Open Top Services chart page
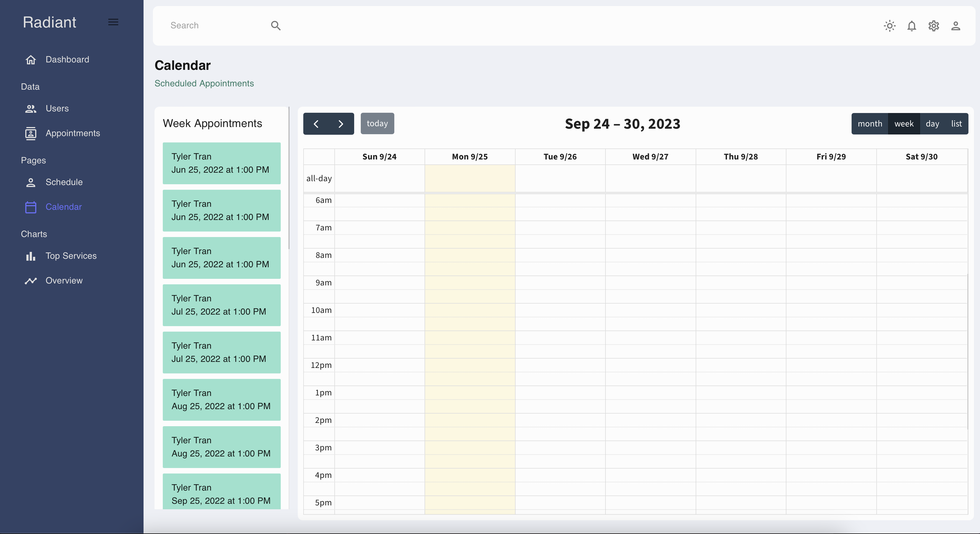 [71, 256]
